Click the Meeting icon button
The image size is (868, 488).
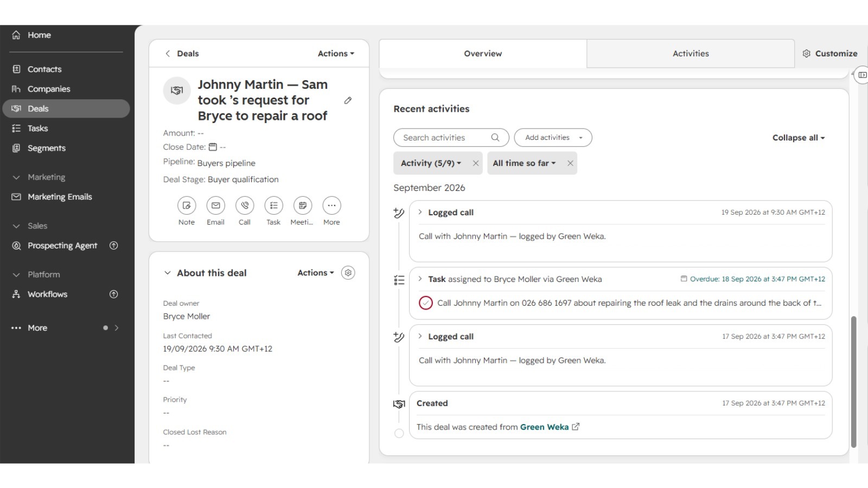[x=303, y=206]
